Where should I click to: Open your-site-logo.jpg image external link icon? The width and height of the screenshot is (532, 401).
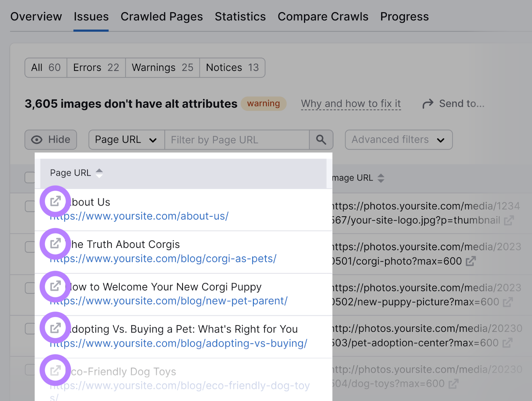pos(509,220)
